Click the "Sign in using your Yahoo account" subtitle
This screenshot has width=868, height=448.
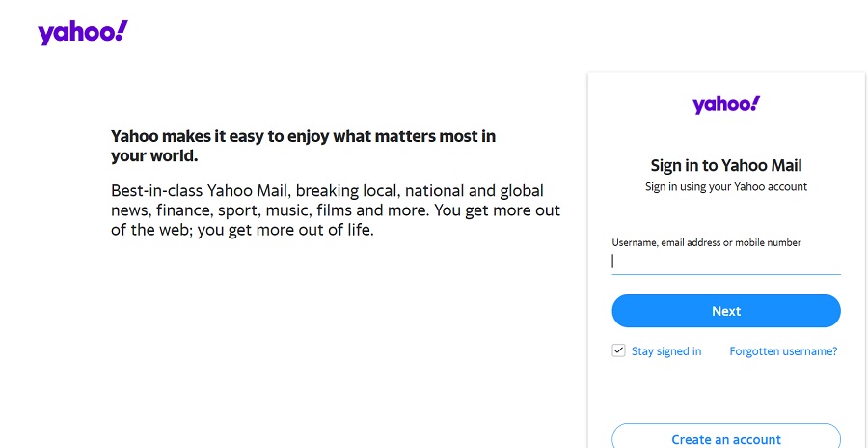(x=725, y=186)
